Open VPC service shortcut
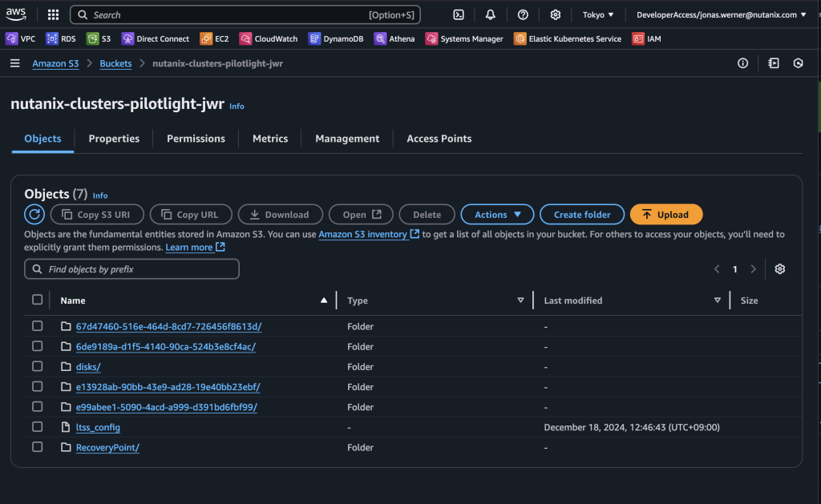The width and height of the screenshot is (821, 504). tap(20, 38)
